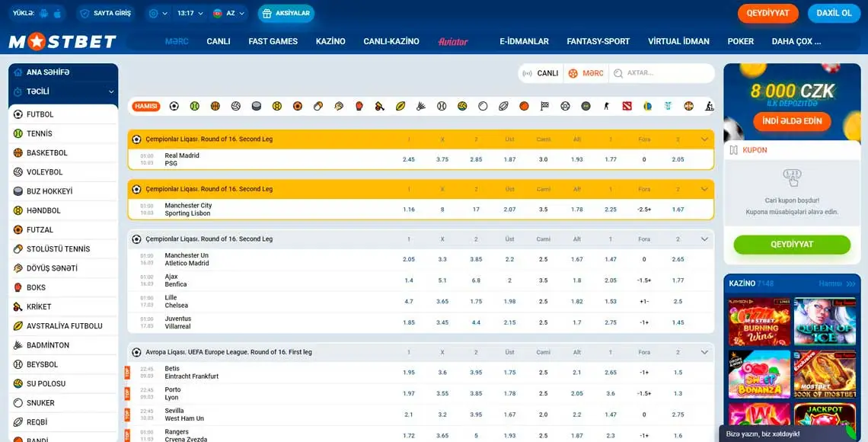Select the football icon in the sport filter strip

point(174,106)
